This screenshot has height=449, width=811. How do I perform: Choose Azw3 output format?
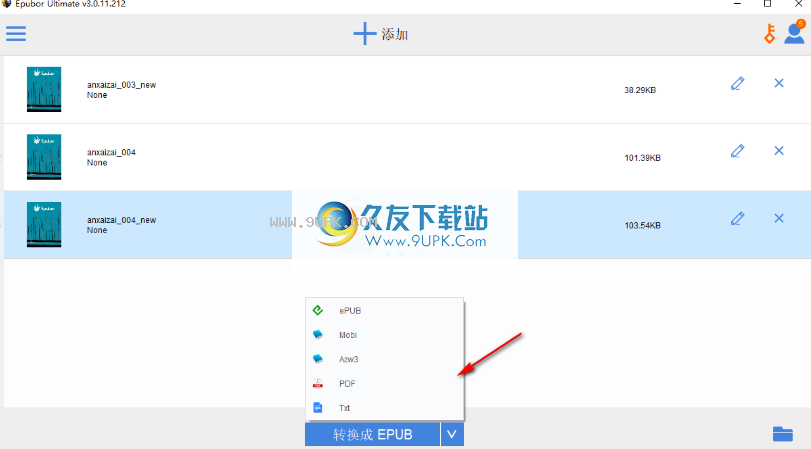[x=384, y=359]
